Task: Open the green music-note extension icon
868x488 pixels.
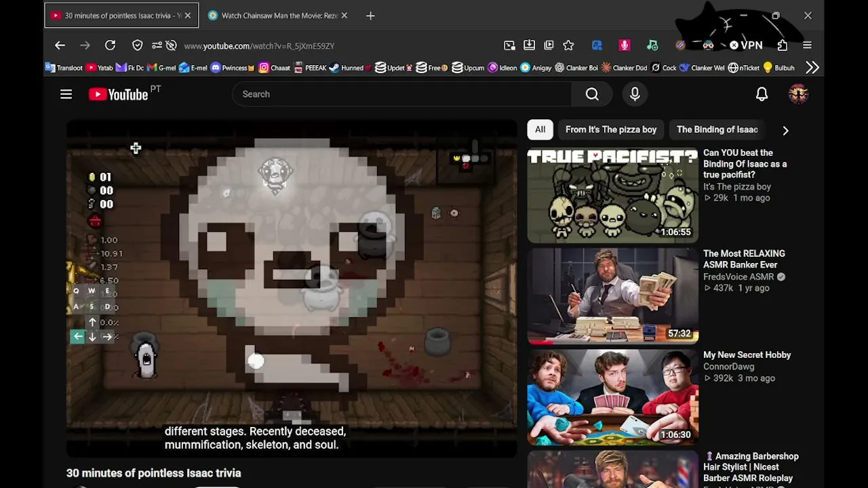Action: coord(652,45)
